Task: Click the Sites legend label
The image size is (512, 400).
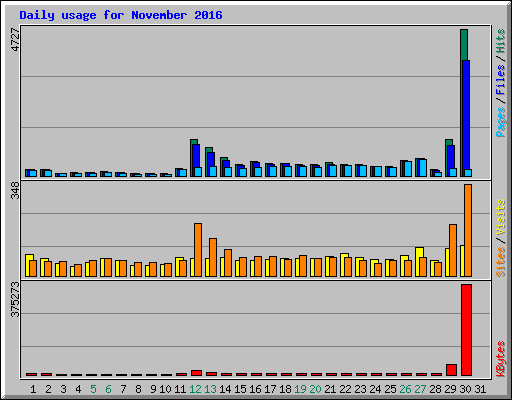Action: click(x=500, y=262)
